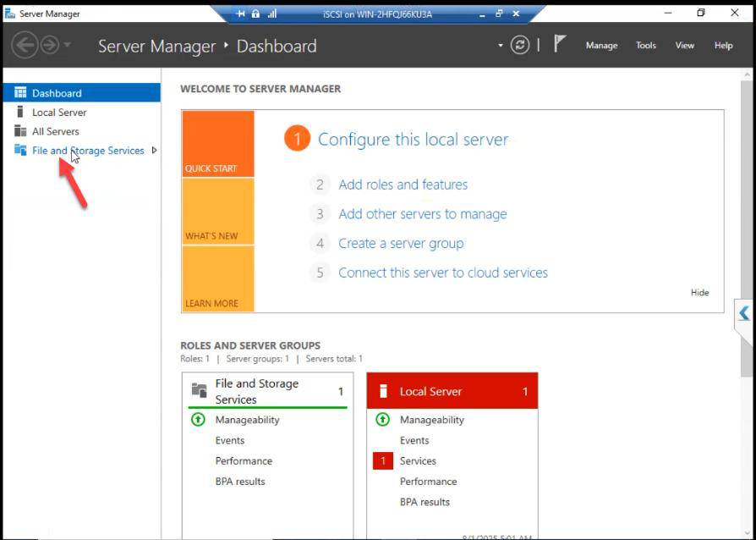The height and width of the screenshot is (540, 756).
Task: Click the Server Manager title bar icon
Action: tap(9, 14)
